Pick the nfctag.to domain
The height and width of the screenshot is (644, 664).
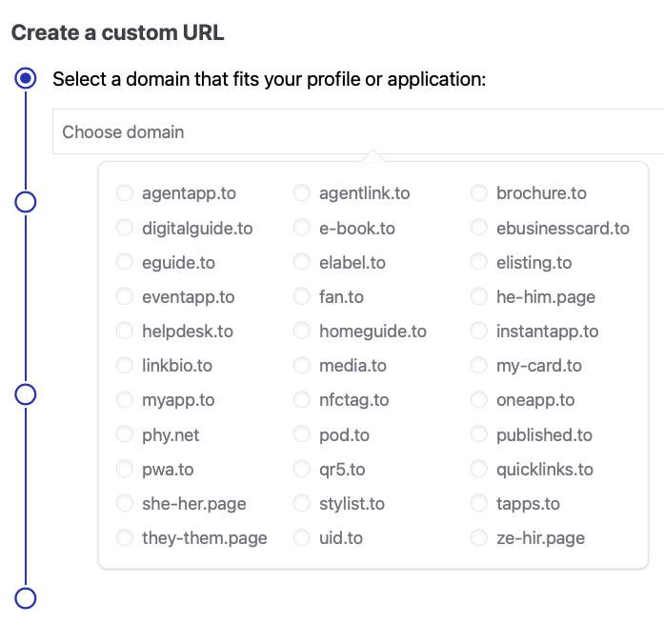(302, 400)
